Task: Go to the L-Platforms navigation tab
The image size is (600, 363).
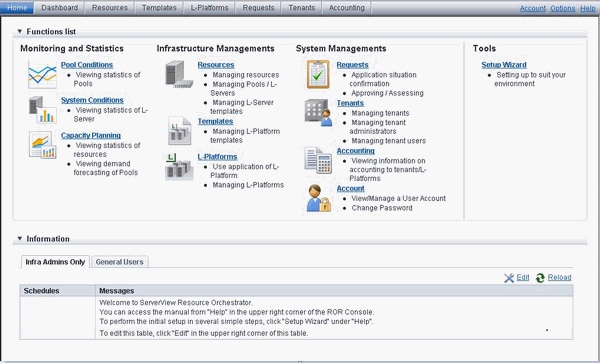Action: (209, 8)
